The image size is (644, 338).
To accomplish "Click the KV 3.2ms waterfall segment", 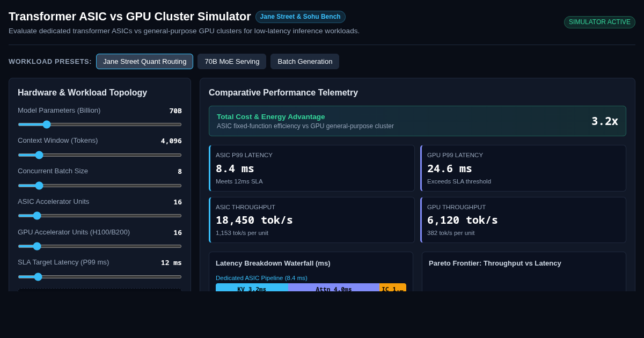I will (252, 288).
